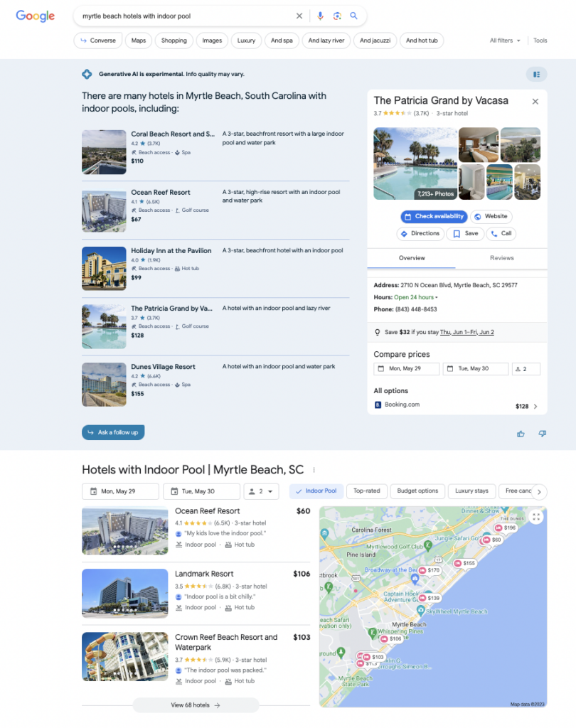The height and width of the screenshot is (728, 576).
Task: Click the $196 hotel map pin
Action: [x=506, y=528]
